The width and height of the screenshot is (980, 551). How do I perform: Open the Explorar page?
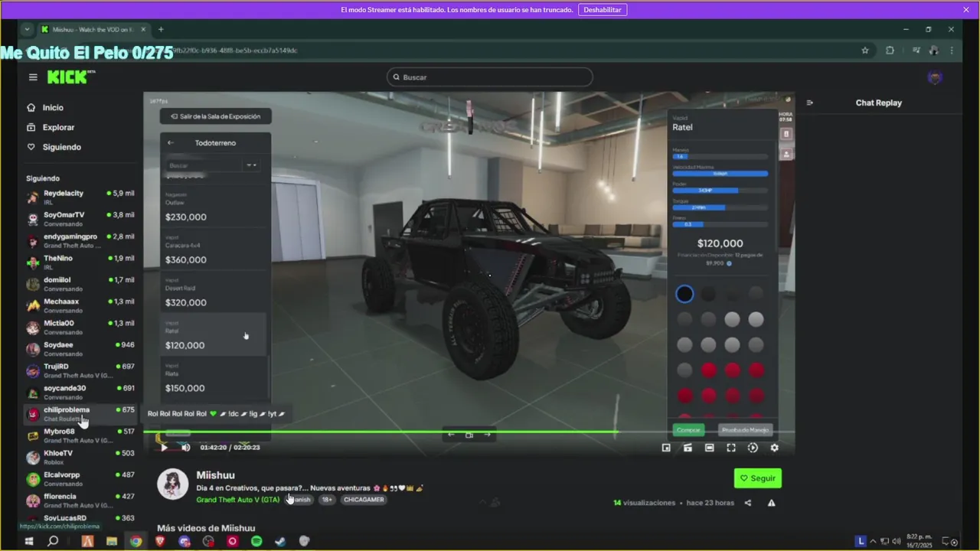[58, 128]
